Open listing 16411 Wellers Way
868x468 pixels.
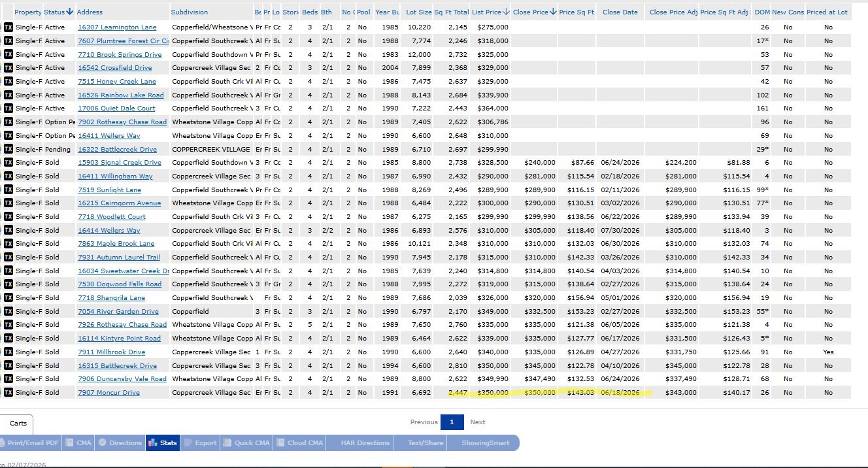pos(109,135)
